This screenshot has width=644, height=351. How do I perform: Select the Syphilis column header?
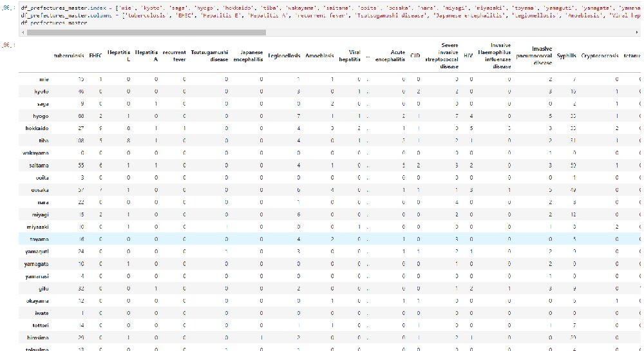tap(567, 56)
